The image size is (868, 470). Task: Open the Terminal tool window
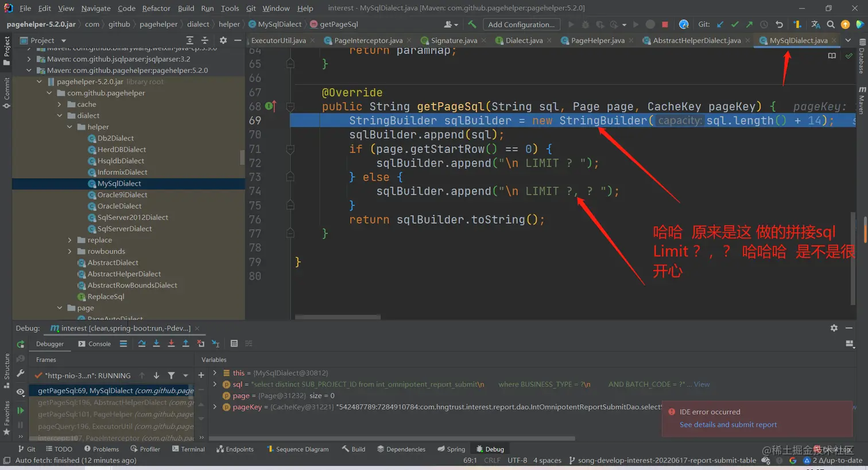[x=188, y=449]
